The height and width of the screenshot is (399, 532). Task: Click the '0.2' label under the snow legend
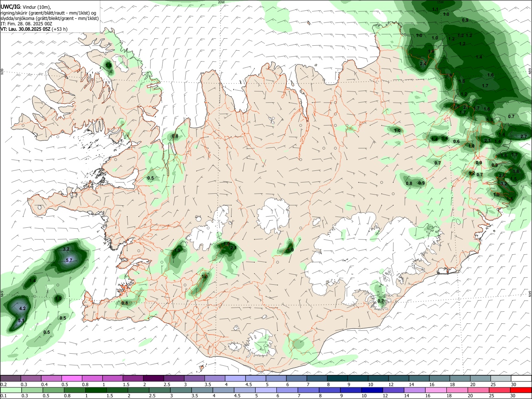tap(3, 384)
